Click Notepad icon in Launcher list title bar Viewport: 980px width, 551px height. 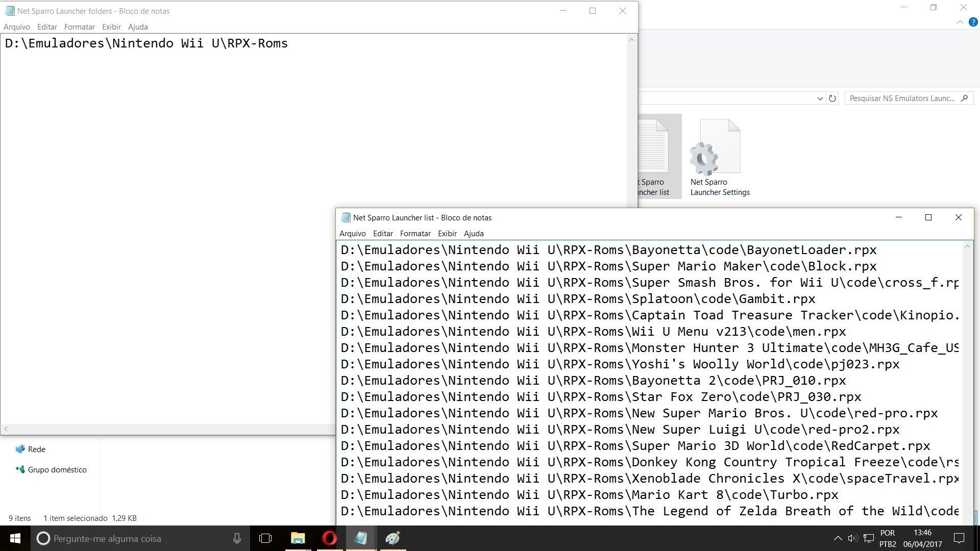pyautogui.click(x=346, y=217)
